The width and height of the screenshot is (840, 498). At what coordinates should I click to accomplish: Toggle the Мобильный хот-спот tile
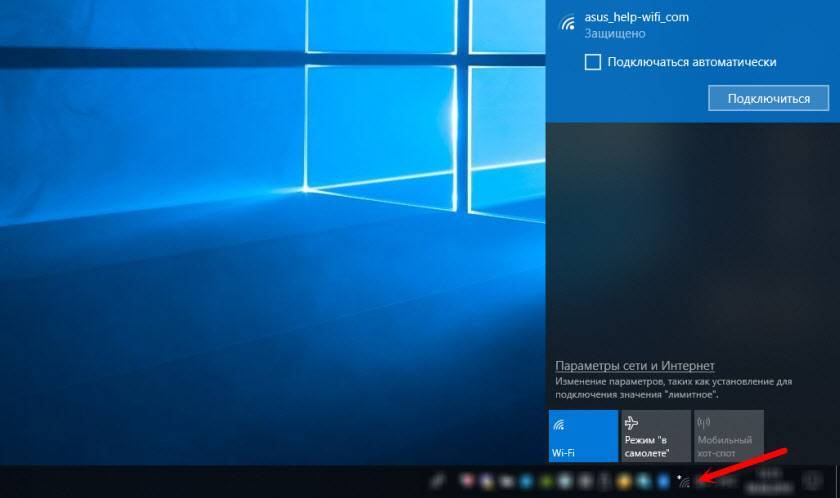pyautogui.click(x=729, y=436)
